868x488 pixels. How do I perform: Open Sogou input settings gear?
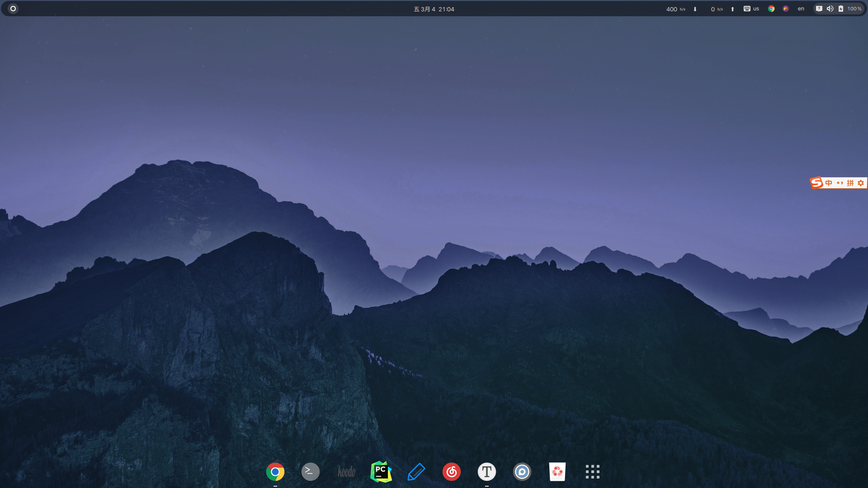[x=861, y=183]
